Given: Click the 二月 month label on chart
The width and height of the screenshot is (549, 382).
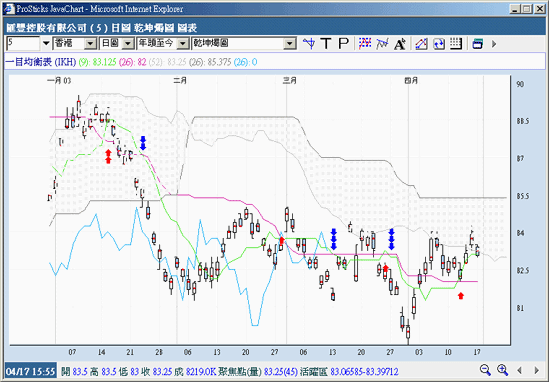Looking at the screenshot, I should pos(180,81).
